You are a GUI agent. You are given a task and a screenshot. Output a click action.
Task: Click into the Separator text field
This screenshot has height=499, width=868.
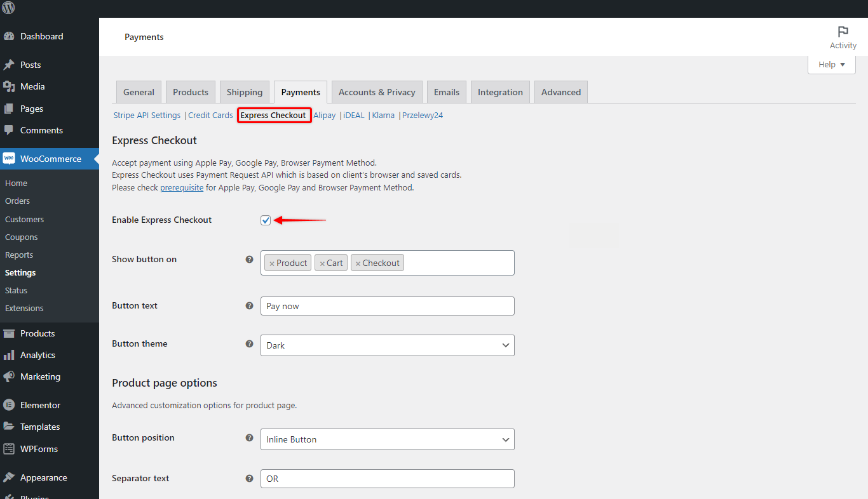[x=387, y=479]
